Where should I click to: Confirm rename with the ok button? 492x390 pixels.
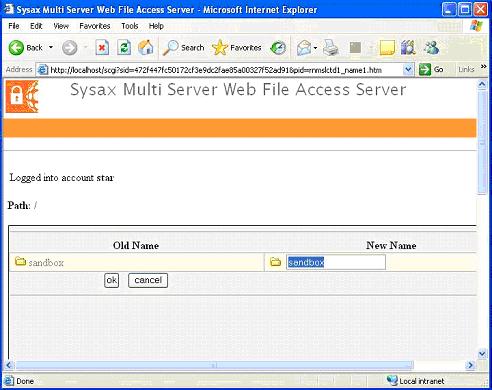pos(111,280)
